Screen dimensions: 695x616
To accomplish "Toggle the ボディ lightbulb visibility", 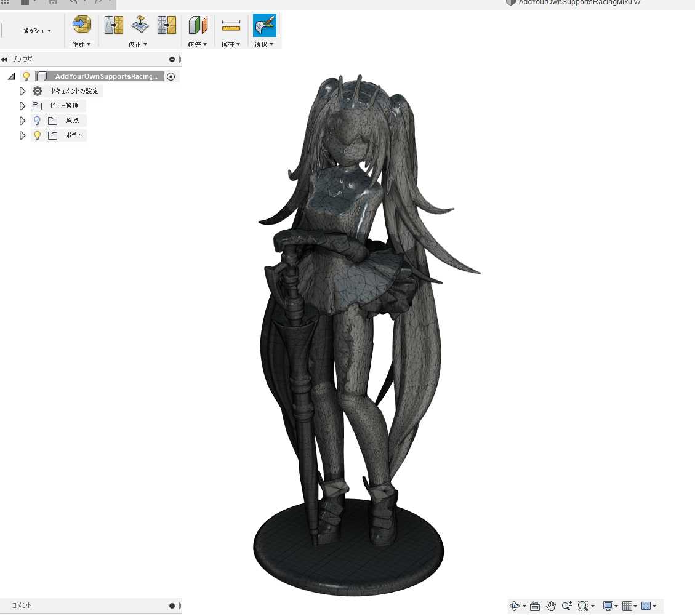I will pos(37,135).
